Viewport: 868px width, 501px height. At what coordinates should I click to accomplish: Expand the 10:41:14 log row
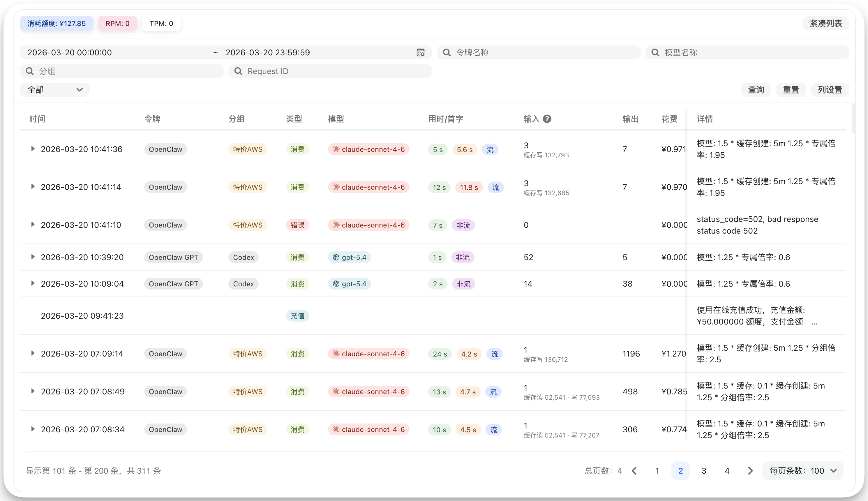click(x=33, y=186)
